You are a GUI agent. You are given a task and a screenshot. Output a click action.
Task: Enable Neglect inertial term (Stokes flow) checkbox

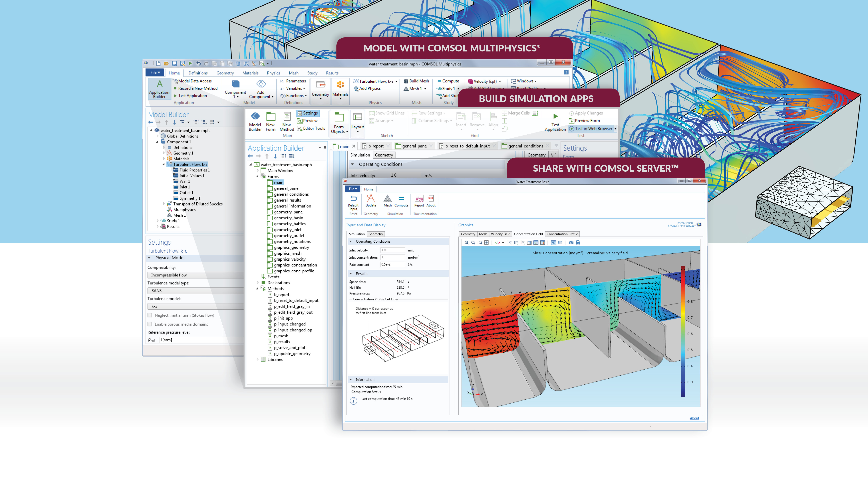click(x=150, y=315)
